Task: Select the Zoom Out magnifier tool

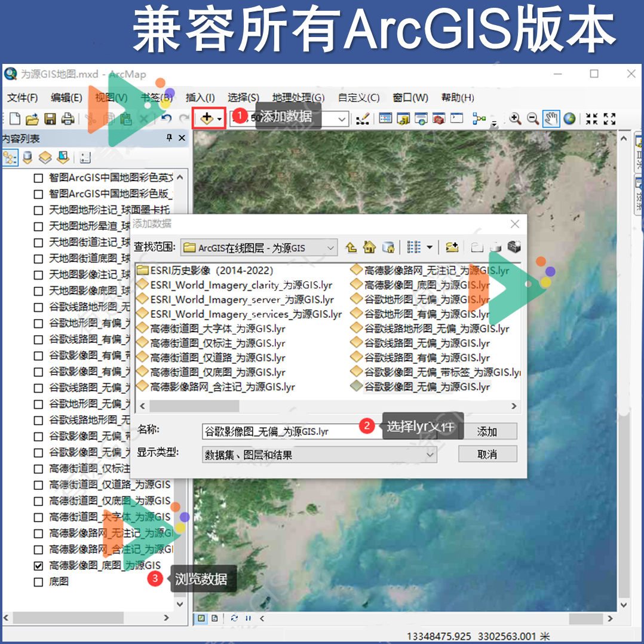Action: coord(533,119)
